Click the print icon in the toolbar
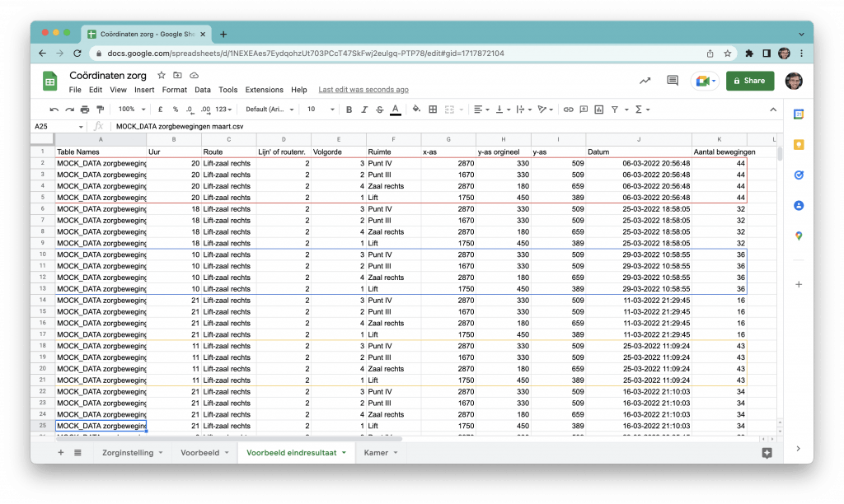Image resolution: width=844 pixels, height=504 pixels. [x=85, y=110]
